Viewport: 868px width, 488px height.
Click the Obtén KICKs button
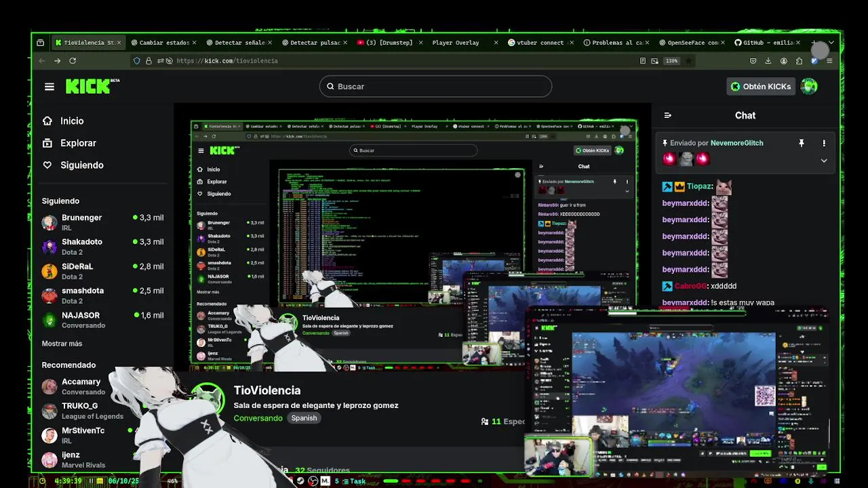760,86
